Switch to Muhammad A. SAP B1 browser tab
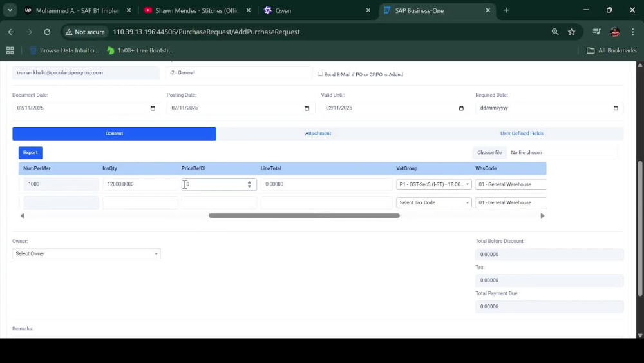 (77, 10)
